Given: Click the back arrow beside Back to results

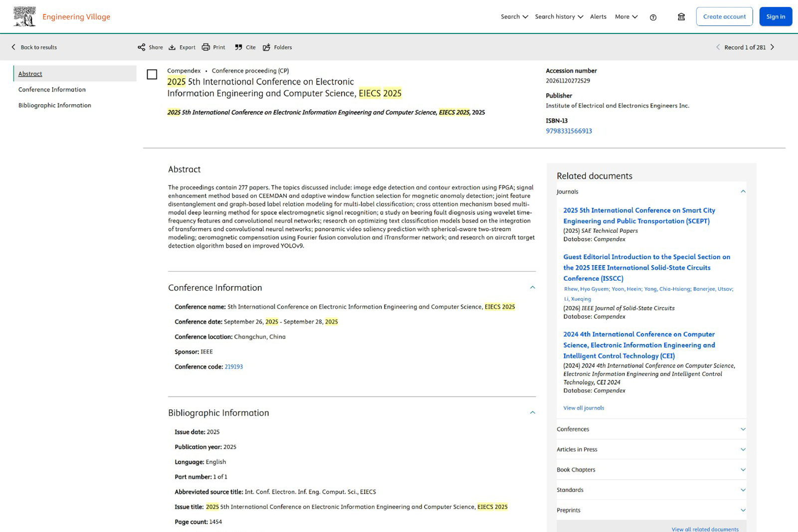Looking at the screenshot, I should [13, 47].
